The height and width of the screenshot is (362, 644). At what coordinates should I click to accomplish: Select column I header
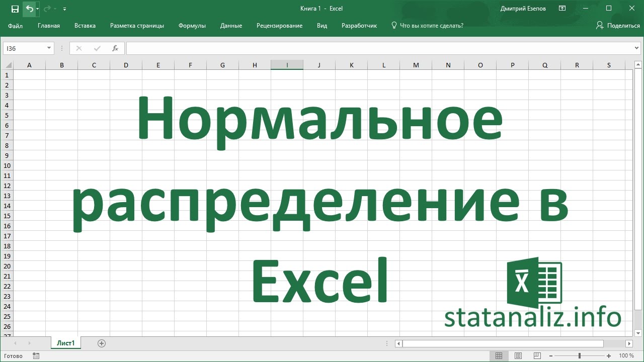pyautogui.click(x=287, y=65)
